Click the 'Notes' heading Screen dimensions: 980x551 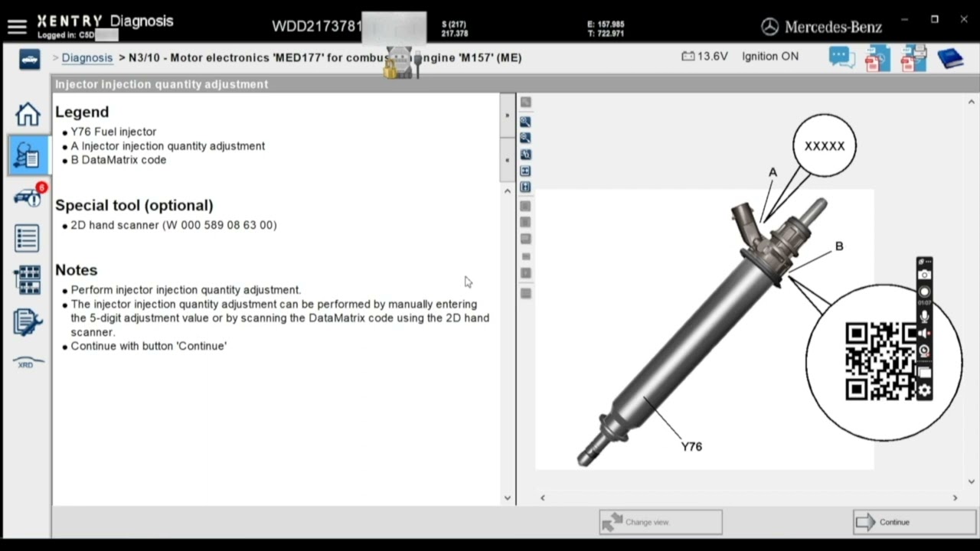tap(76, 270)
